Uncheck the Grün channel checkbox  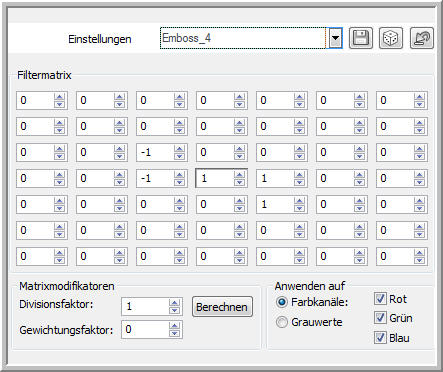pos(380,318)
